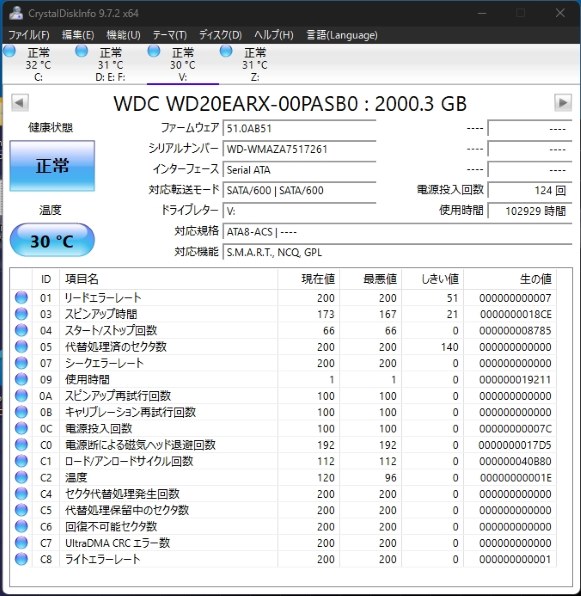Click status orb of 電源断による磁気ヘッド退避回数 row
The width and height of the screenshot is (581, 596).
tap(21, 445)
